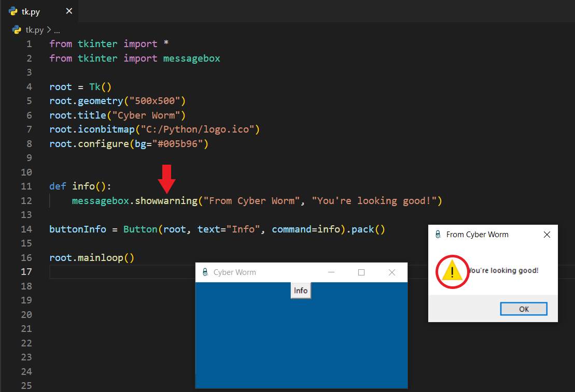575x392 pixels.
Task: Click the Cyber Worm window title icon
Action: click(x=205, y=272)
